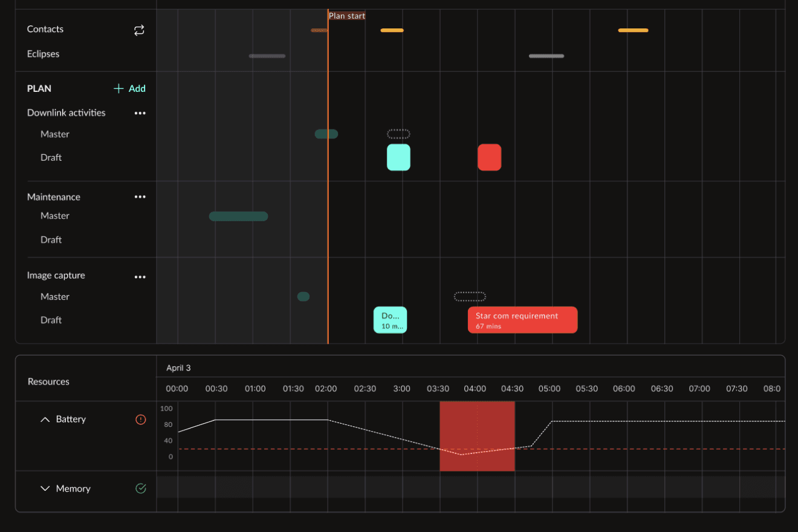This screenshot has width=798, height=532.
Task: Click the Contacts refresh loop icon
Action: [139, 30]
